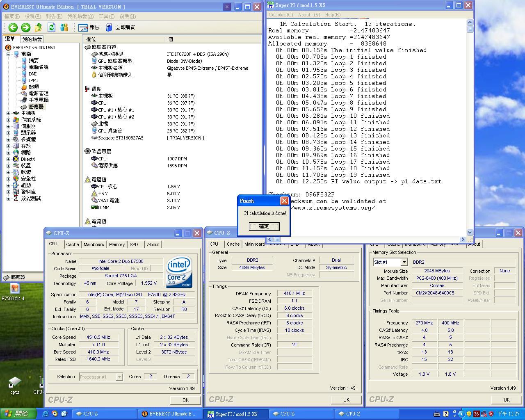Screen dimensions: 525x420
Task: Select the 超頻 overclock tree item
Action: [x=34, y=87]
